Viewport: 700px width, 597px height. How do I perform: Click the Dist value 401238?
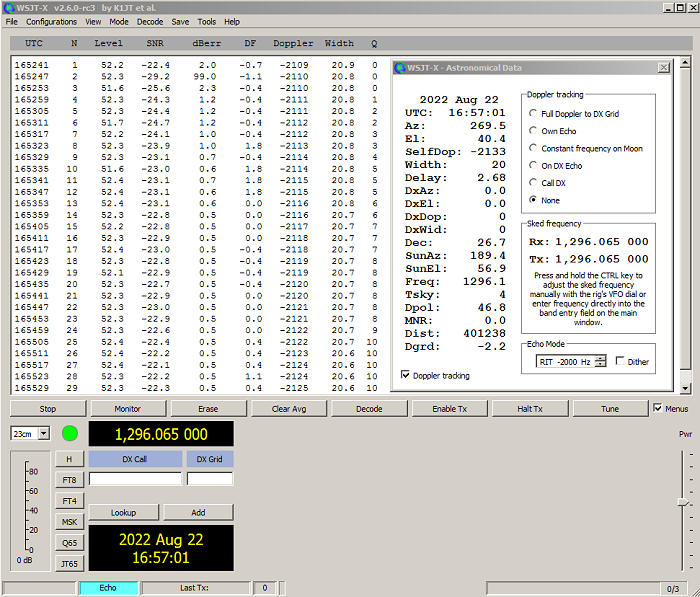[484, 334]
